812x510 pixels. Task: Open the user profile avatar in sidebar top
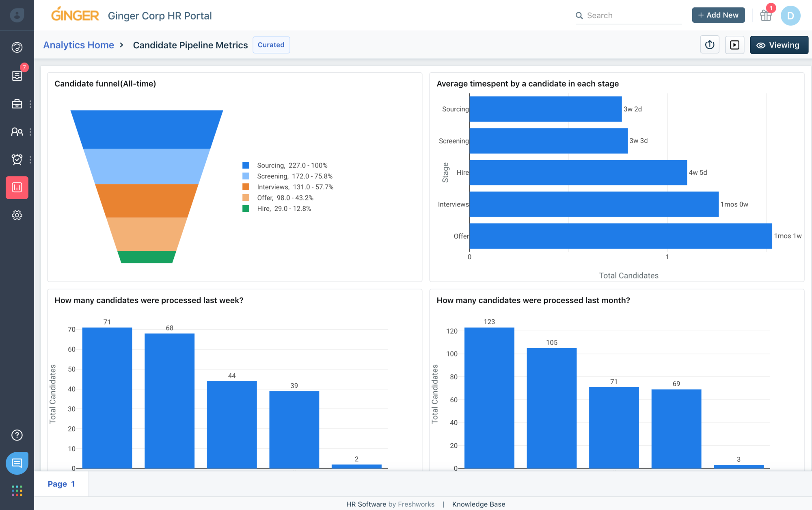pos(17,15)
